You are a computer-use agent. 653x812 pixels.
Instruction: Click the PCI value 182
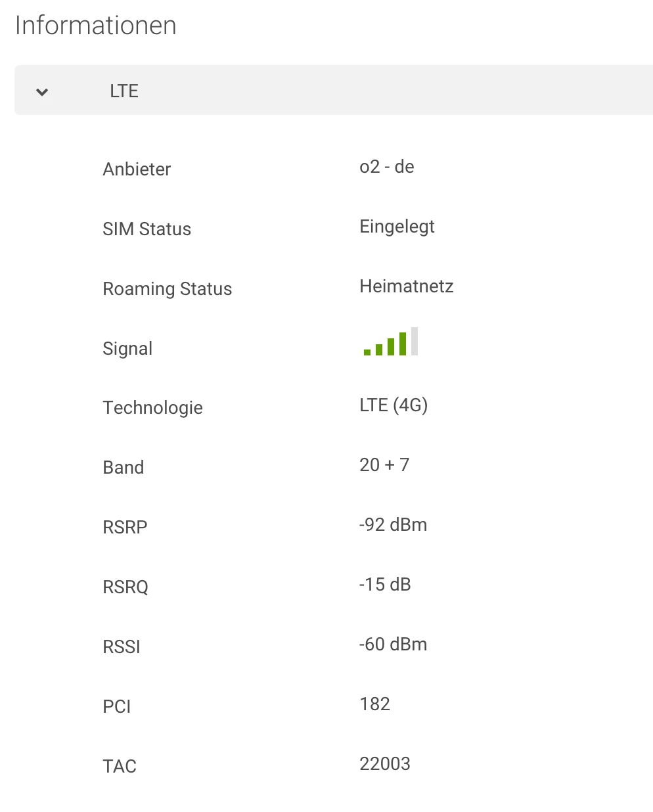[x=374, y=704]
